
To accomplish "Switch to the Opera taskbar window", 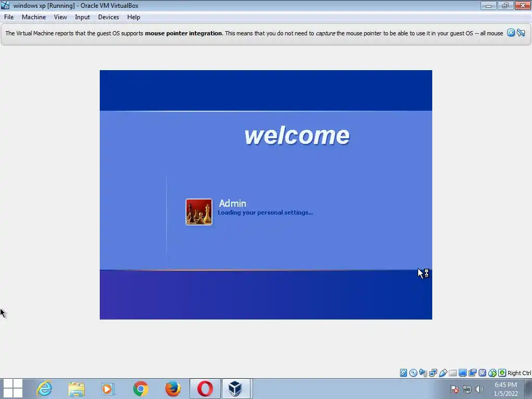I will click(x=205, y=389).
